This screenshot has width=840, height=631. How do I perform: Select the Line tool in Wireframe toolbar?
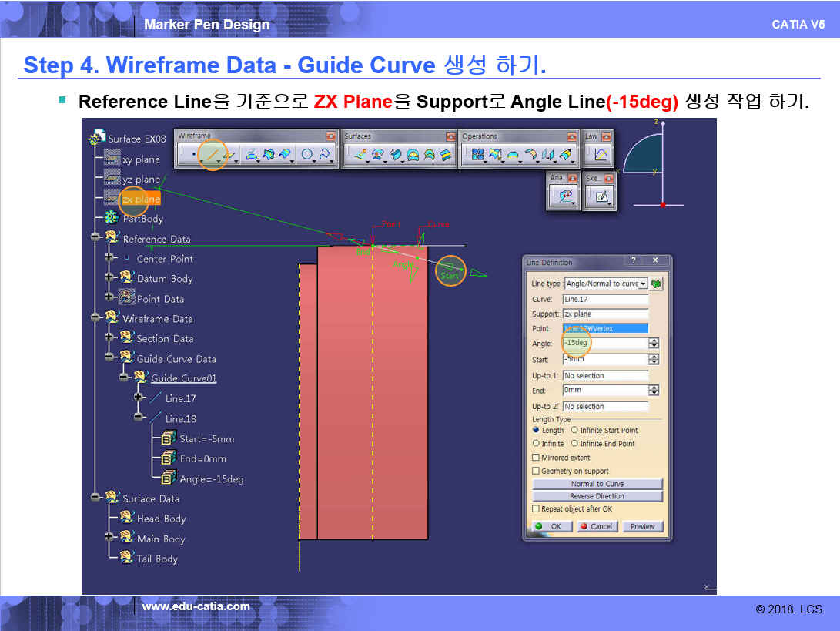pyautogui.click(x=212, y=155)
